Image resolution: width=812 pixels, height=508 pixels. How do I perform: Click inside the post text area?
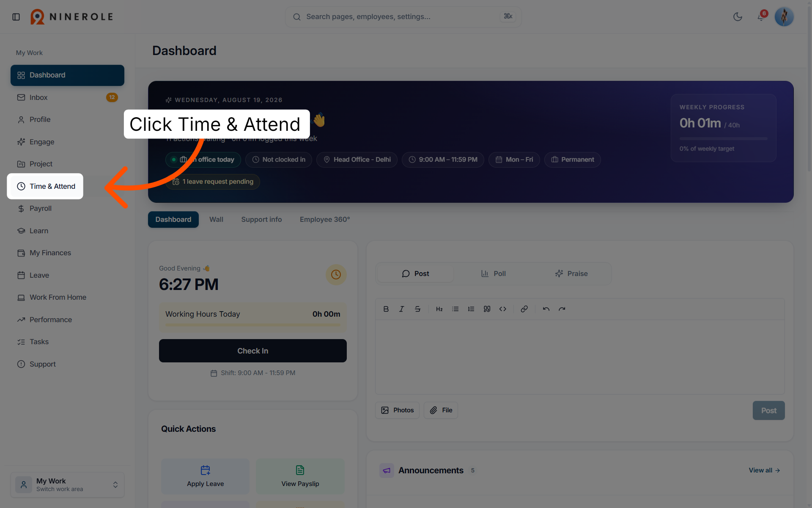pyautogui.click(x=580, y=357)
